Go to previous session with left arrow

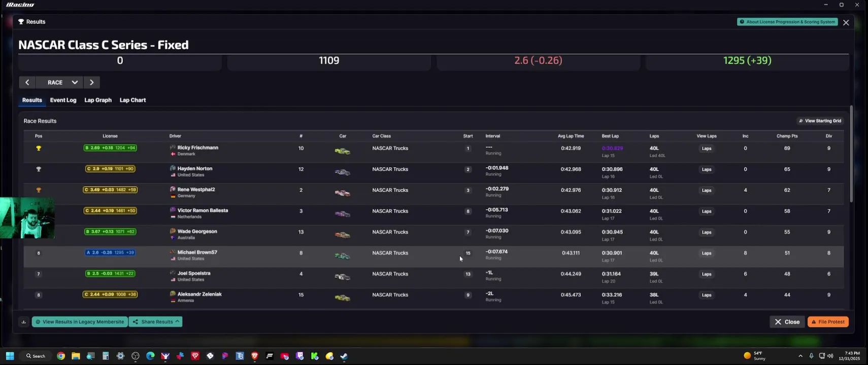(x=27, y=82)
